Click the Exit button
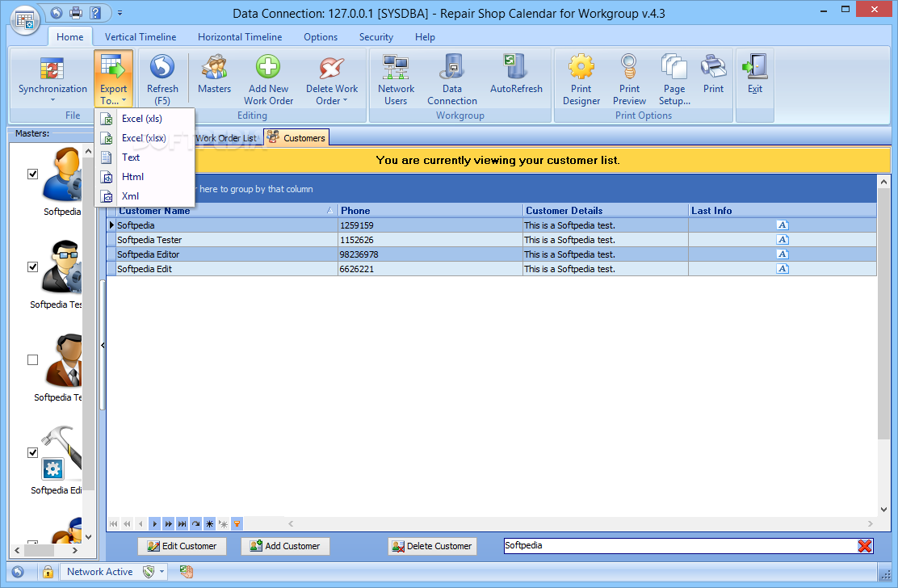Image resolution: width=898 pixels, height=588 pixels. pyautogui.click(x=755, y=73)
